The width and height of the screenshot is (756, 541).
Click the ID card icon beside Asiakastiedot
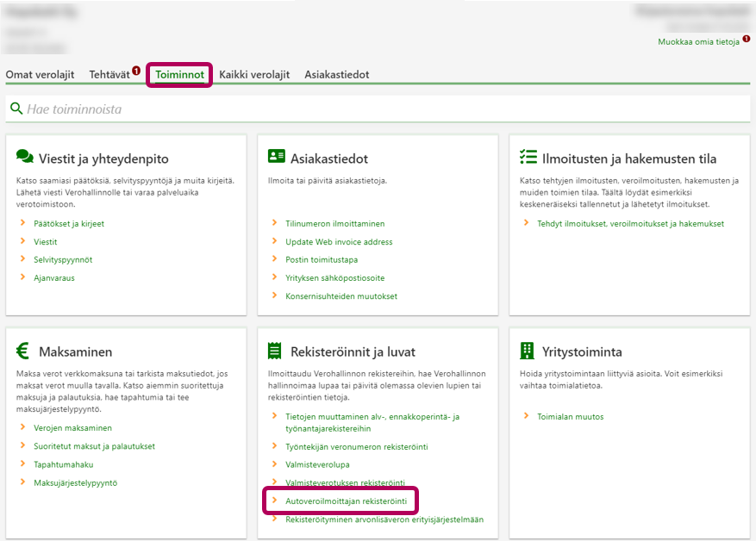[x=276, y=157]
